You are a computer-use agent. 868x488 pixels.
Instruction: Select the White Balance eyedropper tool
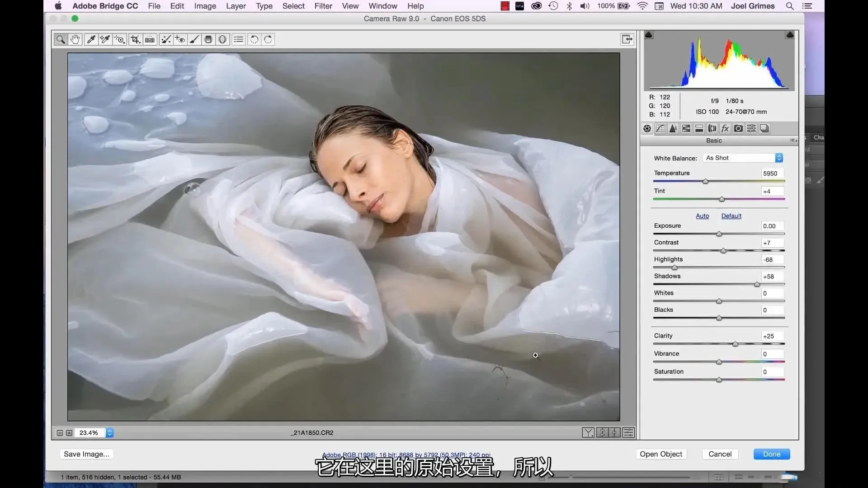[90, 39]
